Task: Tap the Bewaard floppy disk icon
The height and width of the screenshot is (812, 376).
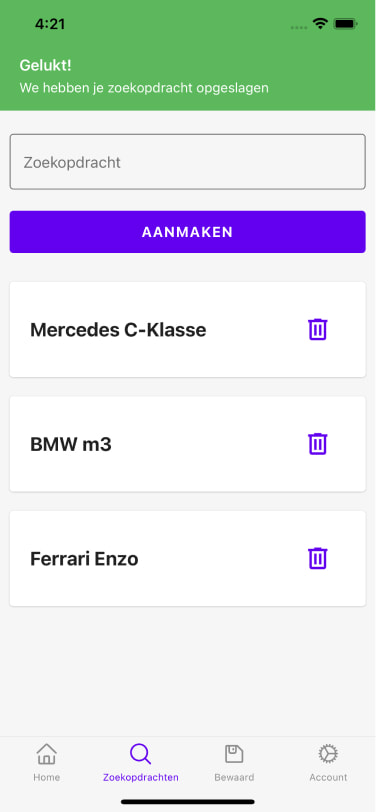Action: coord(234,753)
